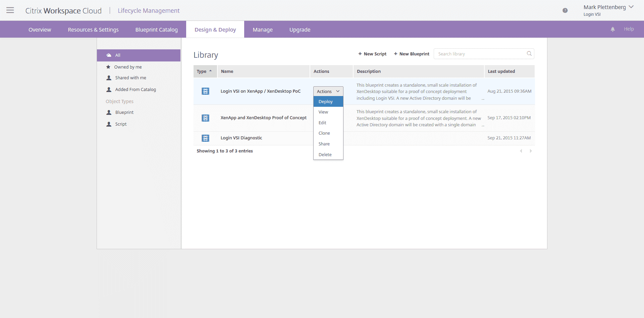The width and height of the screenshot is (644, 318).
Task: Filter library by Owned by me
Action: (x=128, y=67)
